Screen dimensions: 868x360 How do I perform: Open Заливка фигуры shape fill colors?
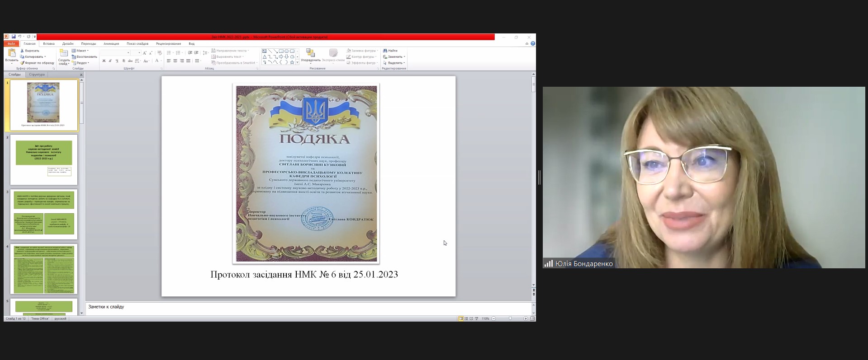363,51
